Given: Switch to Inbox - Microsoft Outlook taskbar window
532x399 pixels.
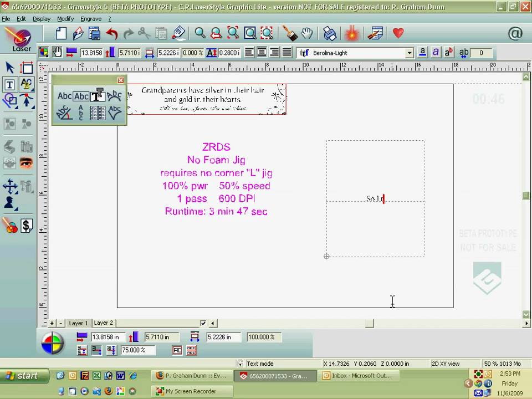Looking at the screenshot, I should (359, 376).
